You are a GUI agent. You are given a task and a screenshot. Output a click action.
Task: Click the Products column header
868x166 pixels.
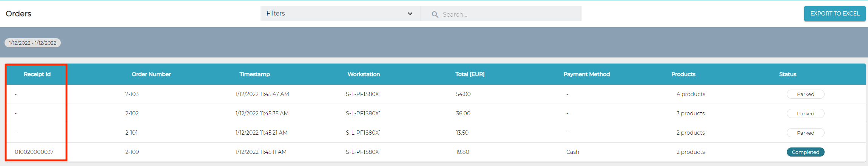click(683, 74)
